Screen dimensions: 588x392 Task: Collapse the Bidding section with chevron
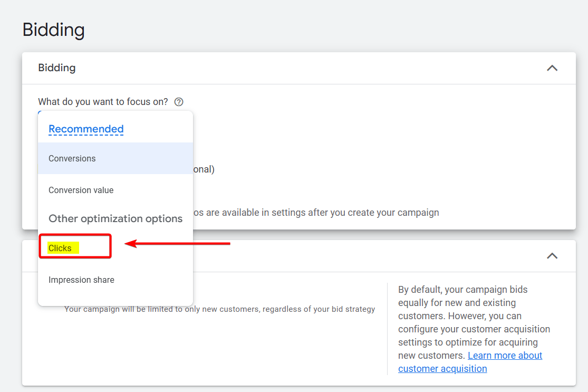552,68
